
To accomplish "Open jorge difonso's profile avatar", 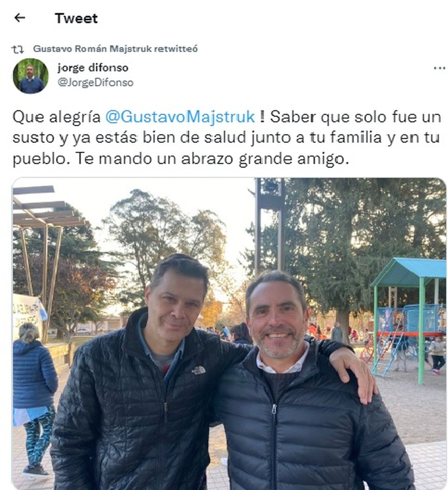I will 31,76.
